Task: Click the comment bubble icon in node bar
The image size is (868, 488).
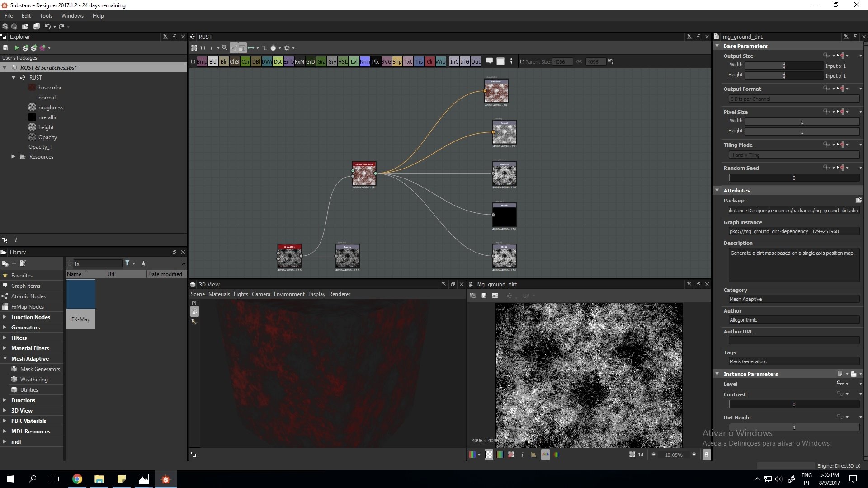Action: point(489,61)
